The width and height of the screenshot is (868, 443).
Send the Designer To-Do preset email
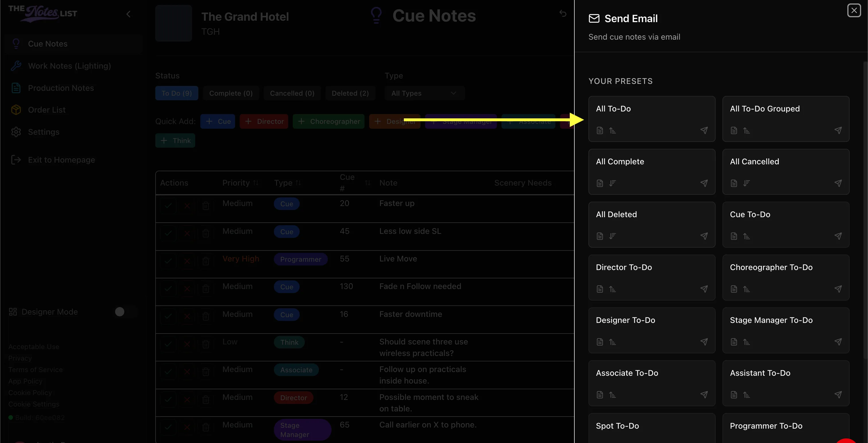click(x=704, y=342)
